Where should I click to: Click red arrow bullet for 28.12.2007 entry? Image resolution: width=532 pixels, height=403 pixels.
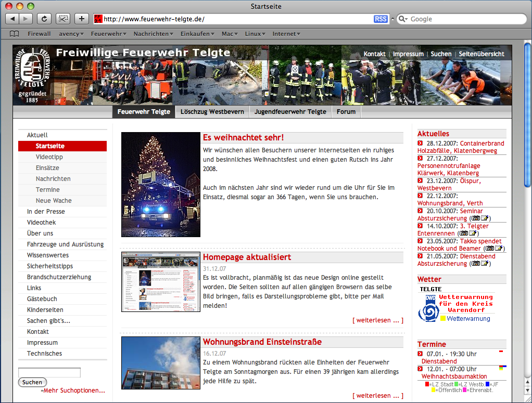click(x=420, y=143)
